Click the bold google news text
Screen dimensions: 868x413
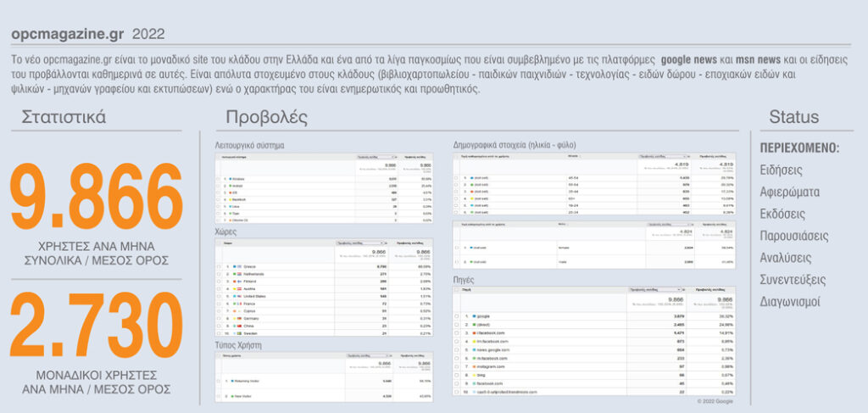point(689,59)
